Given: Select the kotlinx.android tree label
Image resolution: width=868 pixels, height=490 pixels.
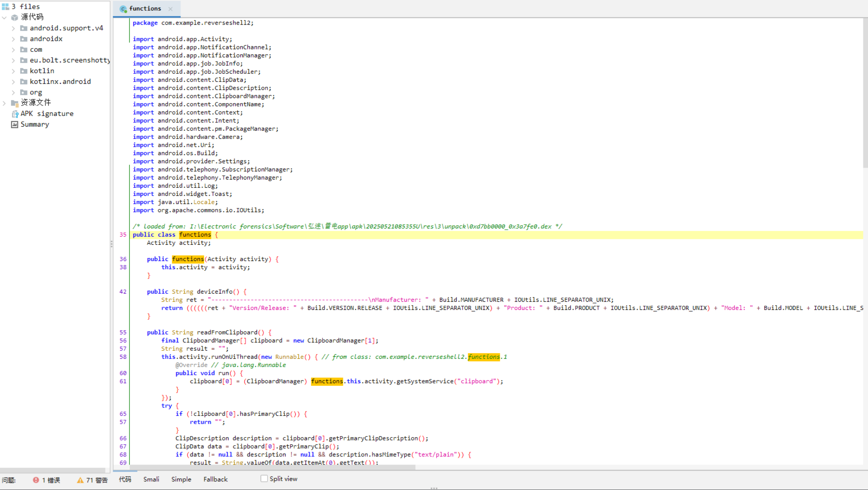Looking at the screenshot, I should click(60, 81).
